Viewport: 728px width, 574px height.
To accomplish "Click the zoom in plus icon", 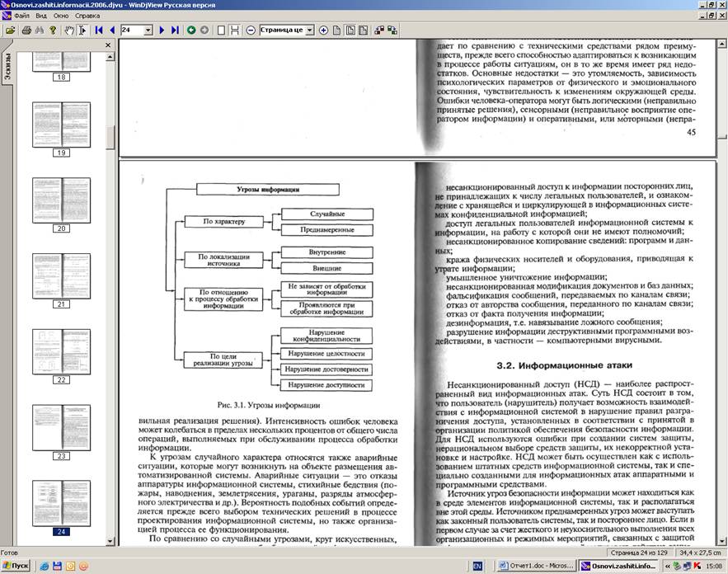I will click(x=323, y=31).
